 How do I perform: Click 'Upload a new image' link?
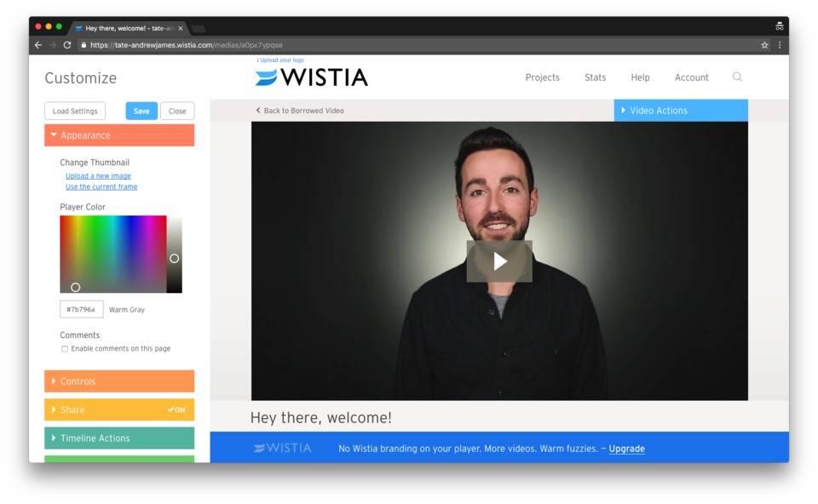[x=98, y=176]
